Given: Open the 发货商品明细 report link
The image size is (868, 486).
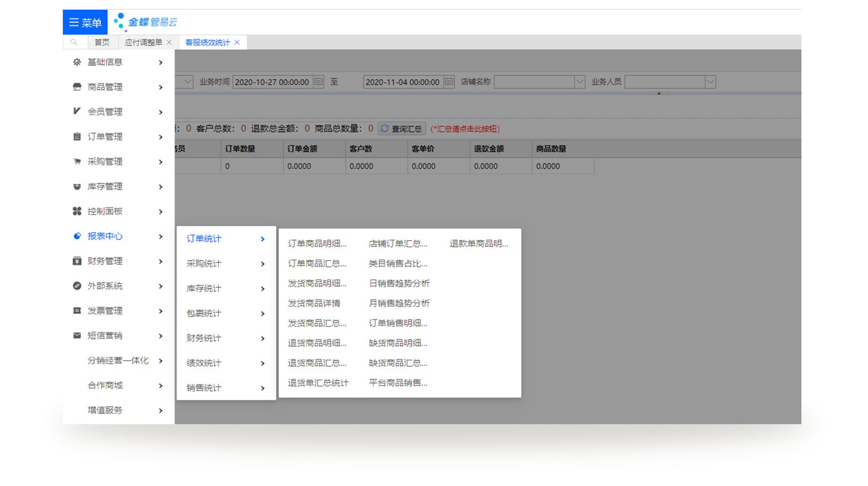Looking at the screenshot, I should coord(317,283).
